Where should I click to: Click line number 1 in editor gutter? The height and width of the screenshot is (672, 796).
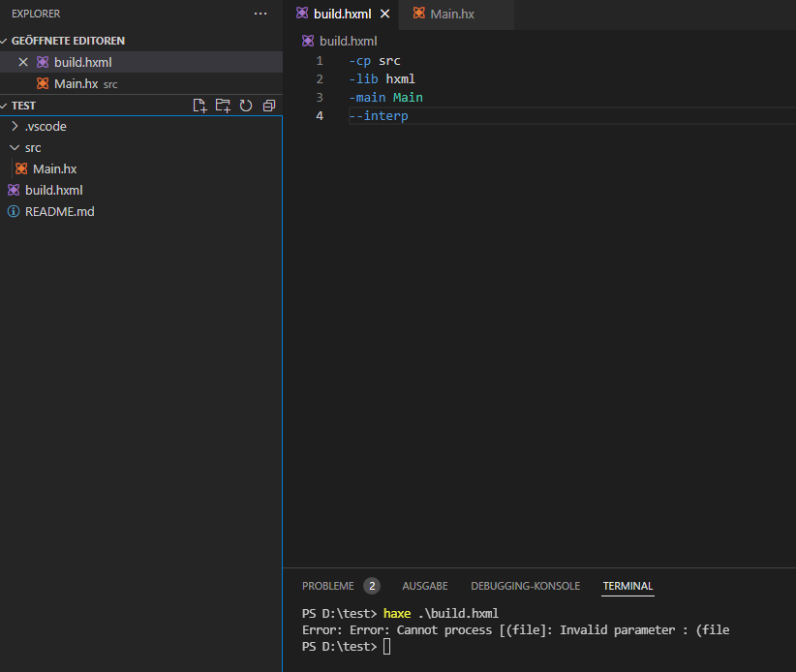tap(320, 61)
